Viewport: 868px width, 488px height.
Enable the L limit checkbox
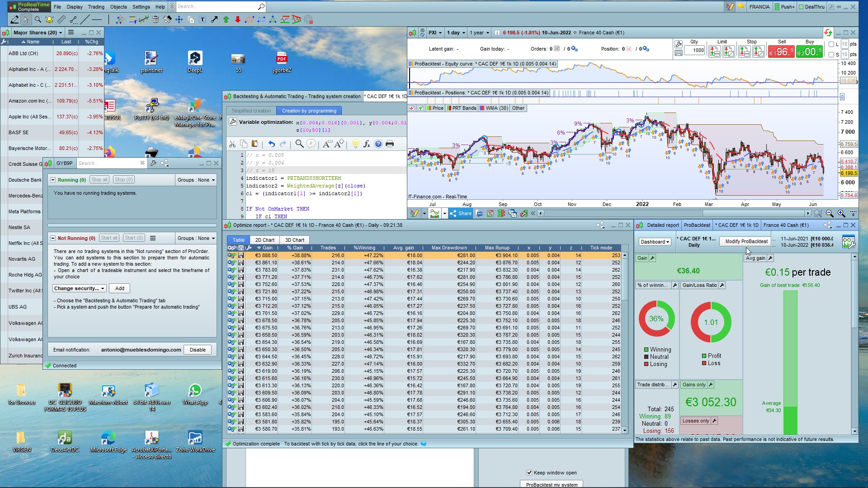831,44
